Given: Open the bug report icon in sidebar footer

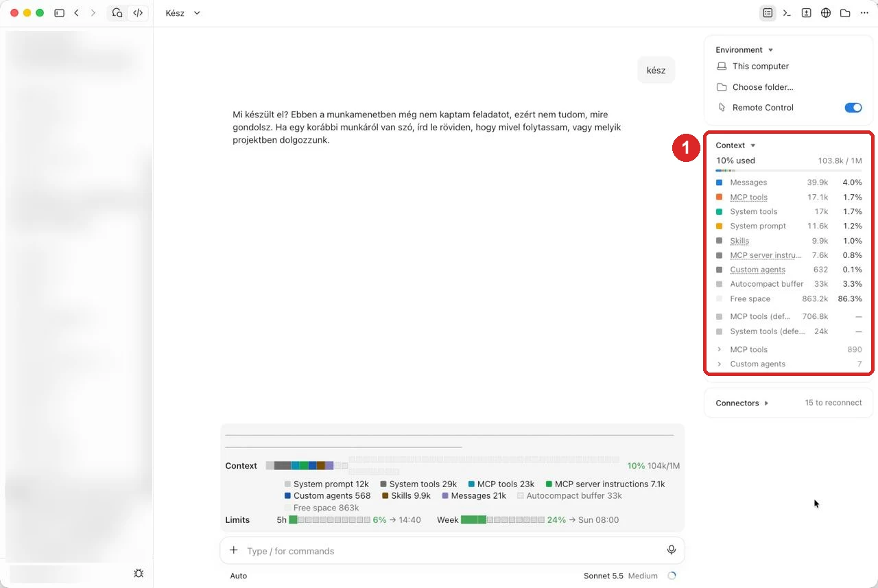Looking at the screenshot, I should 139,573.
